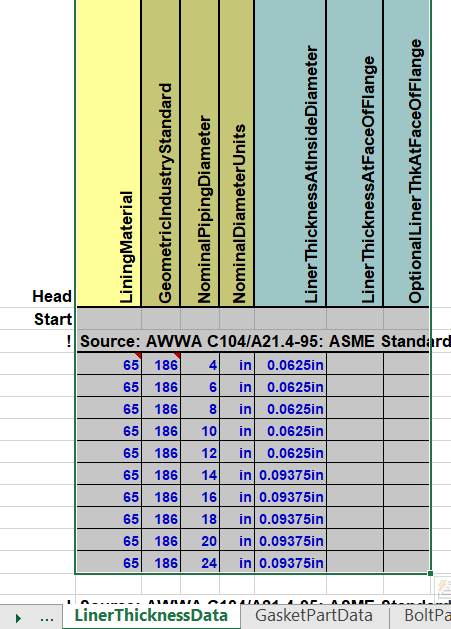Click the fill handle at selection corner
Screen dimensions: 451x629
(x=430, y=573)
